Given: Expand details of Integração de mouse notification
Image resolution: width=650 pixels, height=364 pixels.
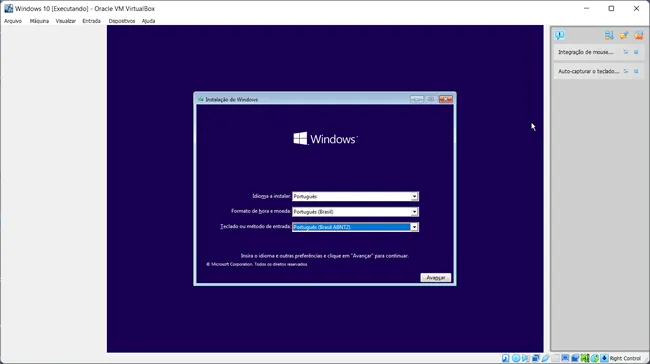Looking at the screenshot, I should pyautogui.click(x=626, y=52).
